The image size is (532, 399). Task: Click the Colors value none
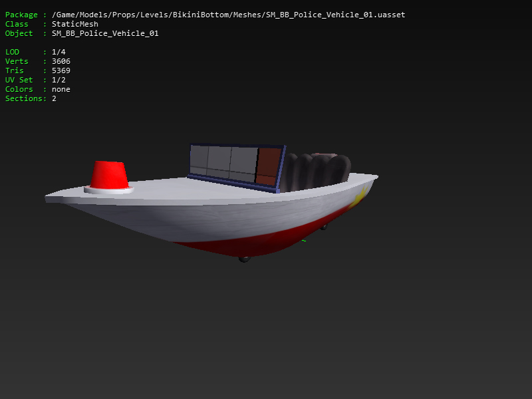coord(61,89)
